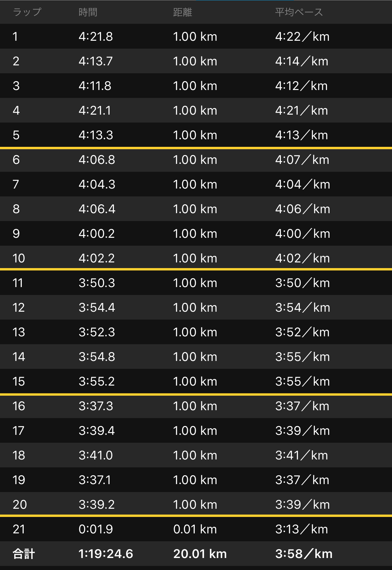Select lap 5 time 4:13.3
This screenshot has height=570, width=392.
[x=96, y=135]
